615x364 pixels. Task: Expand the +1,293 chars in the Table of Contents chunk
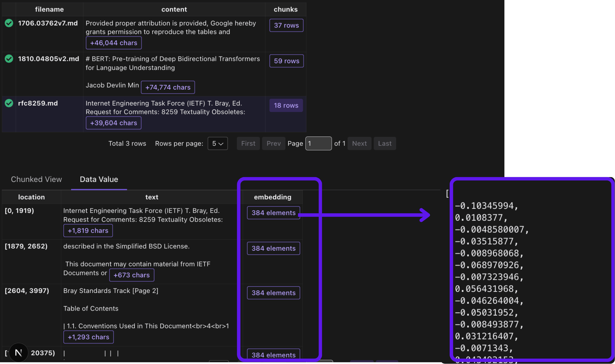click(88, 337)
